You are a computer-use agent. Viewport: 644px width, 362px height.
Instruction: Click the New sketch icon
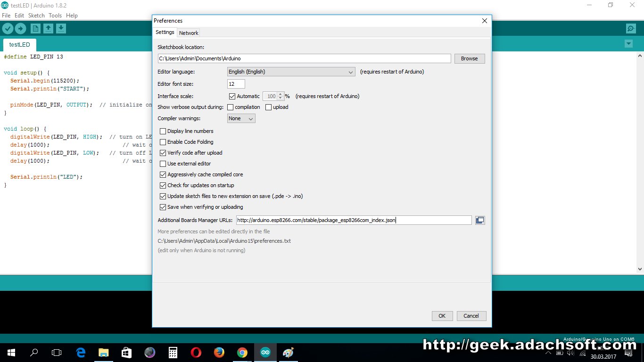[x=35, y=29]
